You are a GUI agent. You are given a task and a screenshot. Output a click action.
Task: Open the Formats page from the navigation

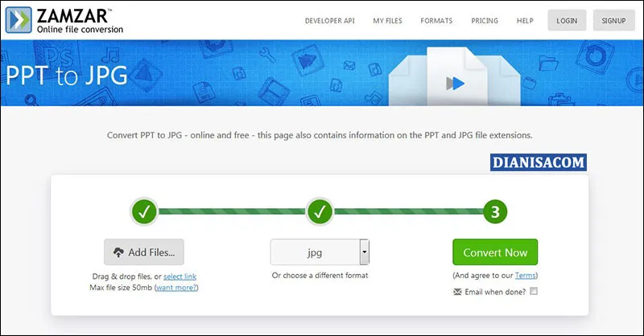click(x=436, y=21)
